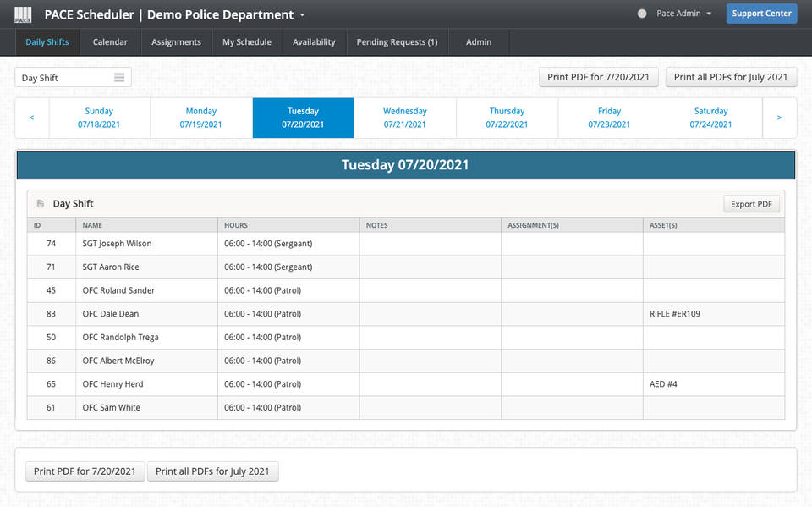Click the hamburger icon in the Day Shift selector
The image size is (812, 507).
(x=119, y=77)
